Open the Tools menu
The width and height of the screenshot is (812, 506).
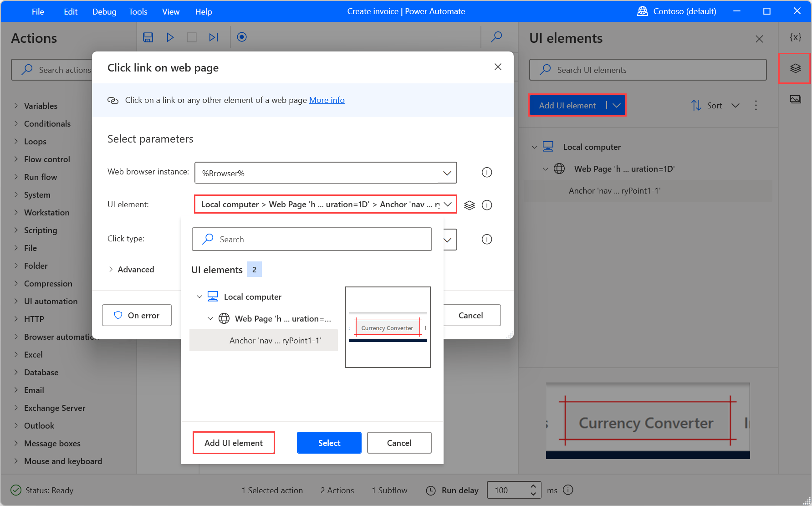point(138,11)
